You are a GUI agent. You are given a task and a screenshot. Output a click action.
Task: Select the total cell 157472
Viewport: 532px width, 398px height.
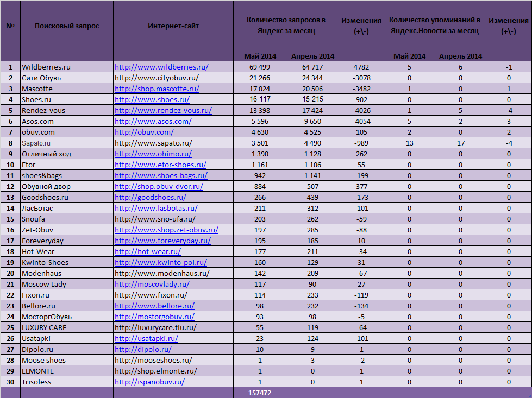260,393
